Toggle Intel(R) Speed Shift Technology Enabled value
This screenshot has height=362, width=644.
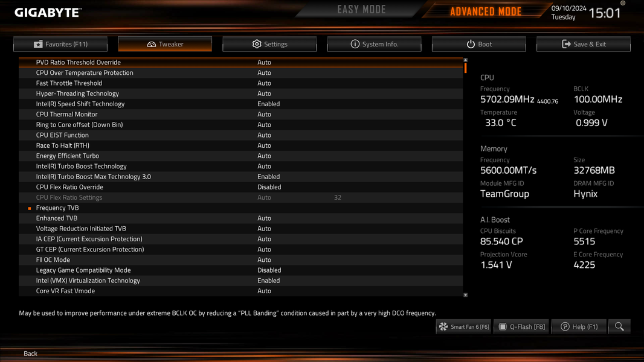[x=269, y=104]
